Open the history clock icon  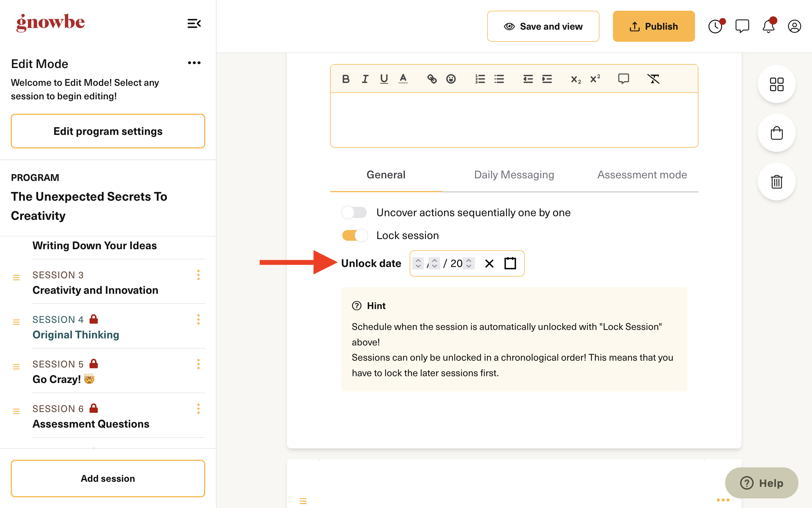[x=716, y=26]
